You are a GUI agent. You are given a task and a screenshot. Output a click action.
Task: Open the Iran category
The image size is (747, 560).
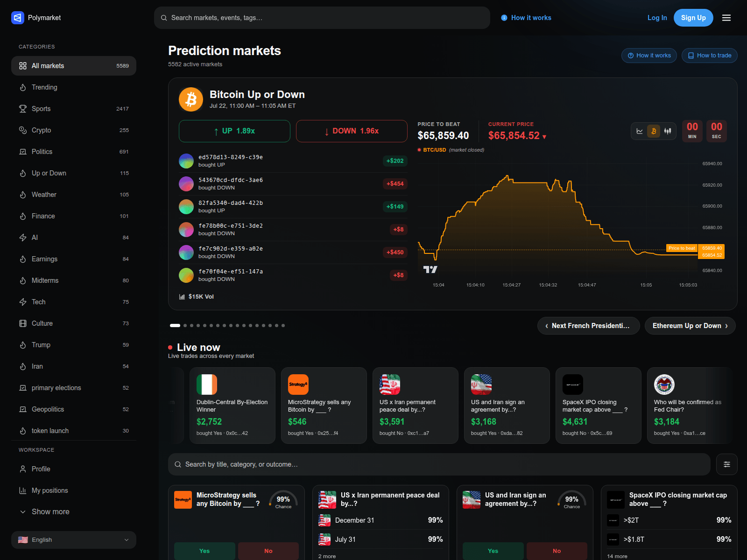pyautogui.click(x=74, y=366)
